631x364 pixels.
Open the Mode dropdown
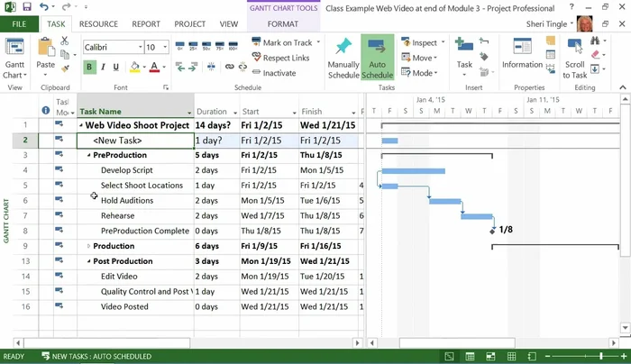[x=420, y=73]
